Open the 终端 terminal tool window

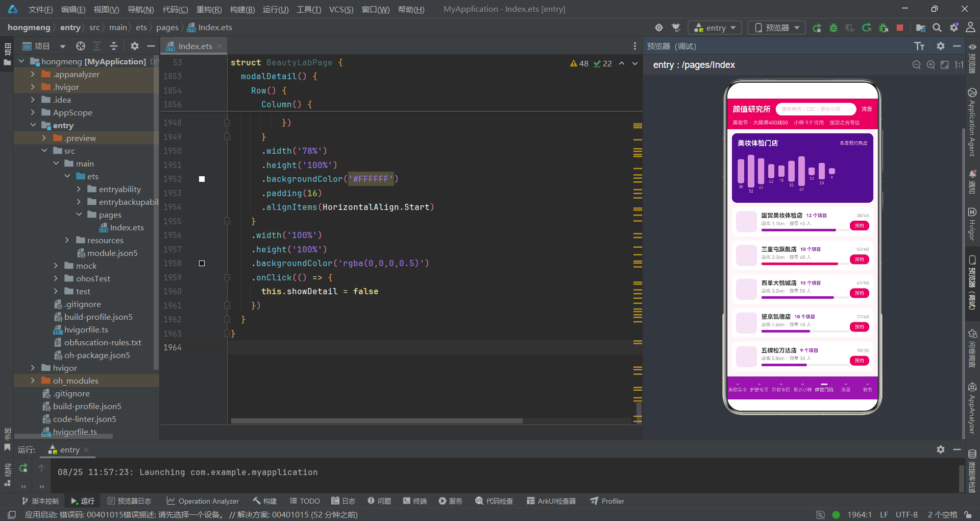point(414,501)
